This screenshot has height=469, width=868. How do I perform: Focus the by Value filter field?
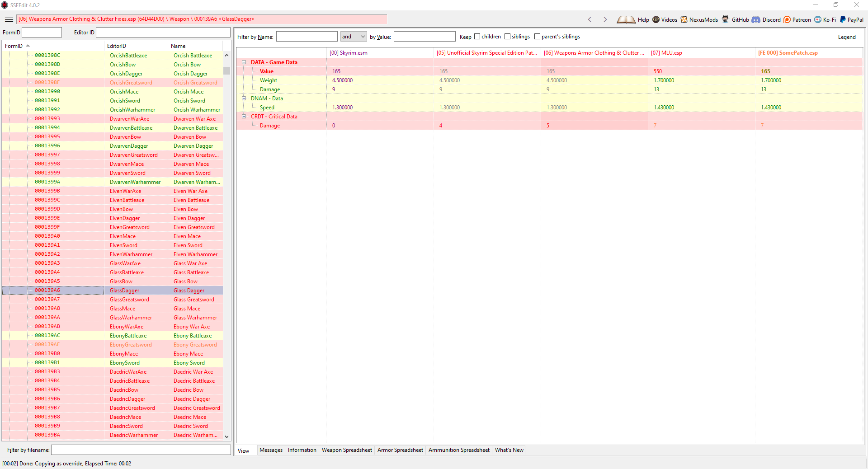[425, 37]
